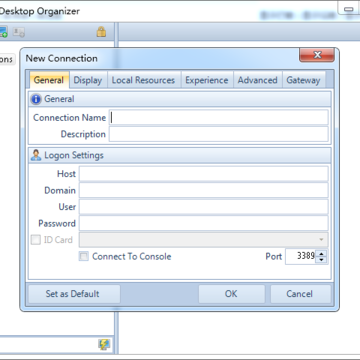Screen dimensions: 360x360
Task: Decrease the Port value with down arrow
Action: click(321, 260)
